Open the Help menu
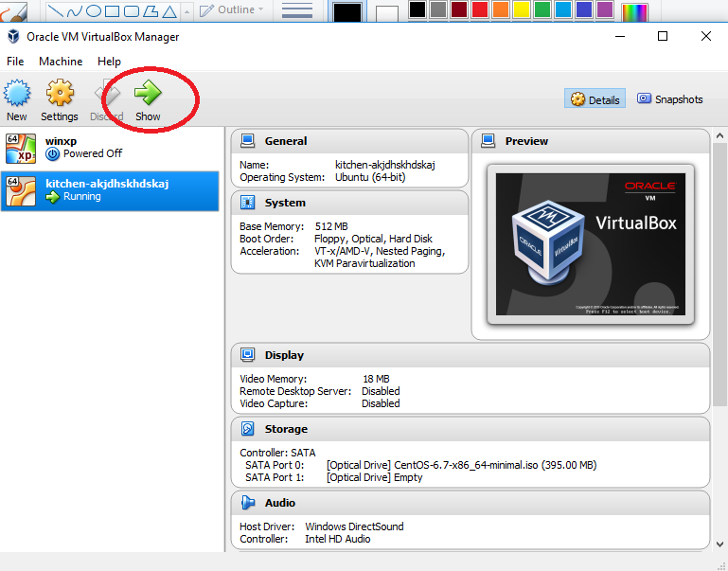 [109, 62]
